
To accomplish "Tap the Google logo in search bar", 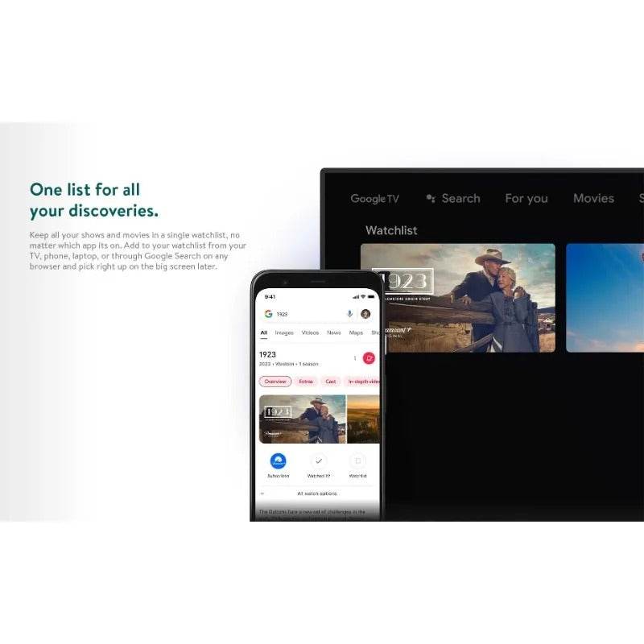I will click(268, 314).
